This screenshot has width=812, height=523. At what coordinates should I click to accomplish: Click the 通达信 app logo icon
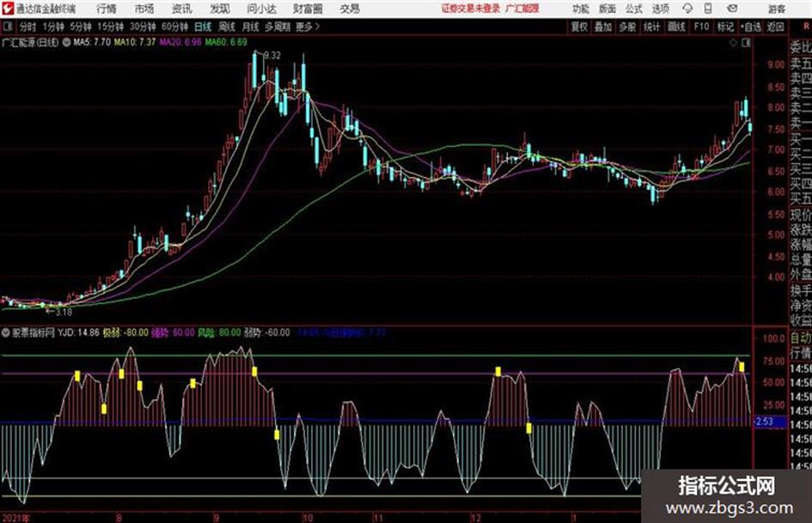tap(8, 9)
